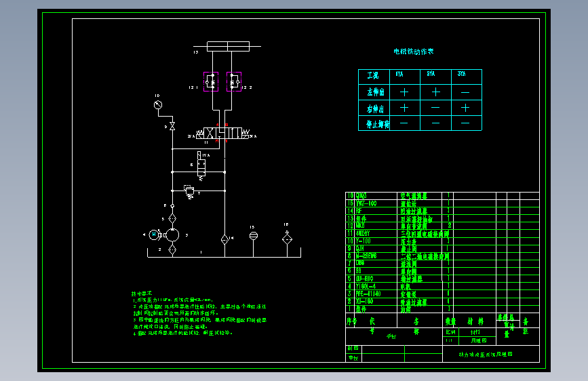588x381 pixels.
Task: Select parts list entry YWZ-100
Action: click(x=366, y=203)
